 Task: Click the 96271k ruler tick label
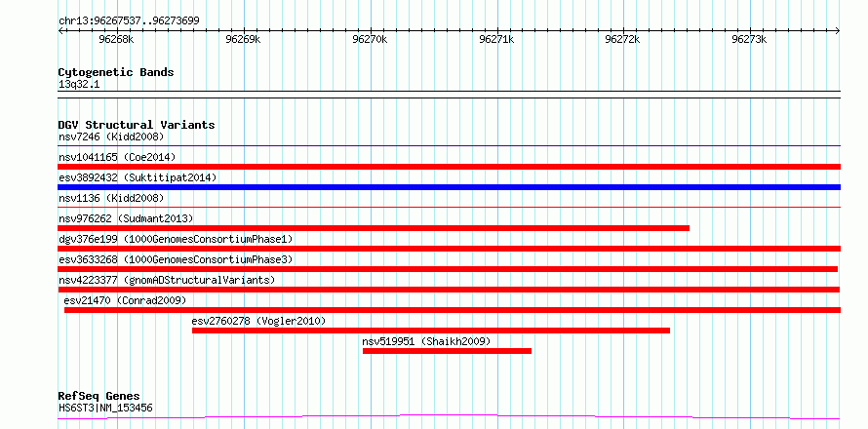point(496,40)
